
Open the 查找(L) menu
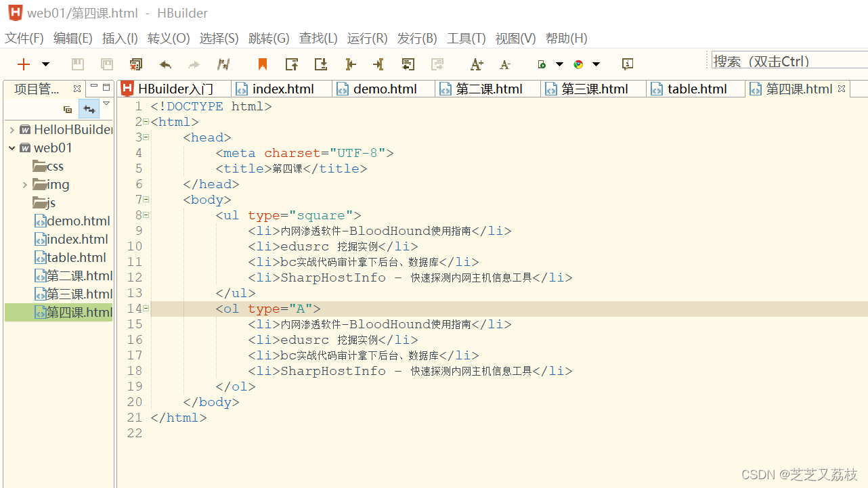(x=318, y=39)
